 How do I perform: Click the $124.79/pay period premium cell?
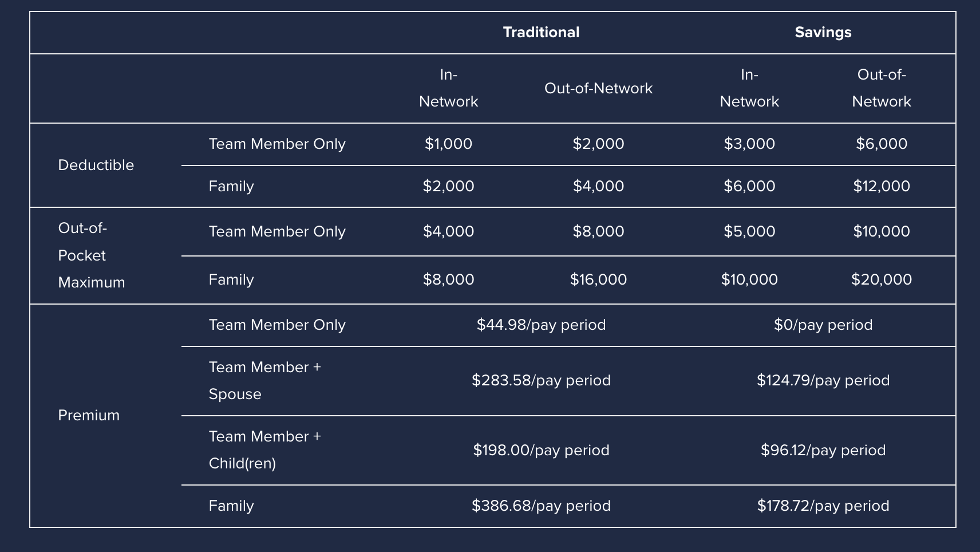823,381
